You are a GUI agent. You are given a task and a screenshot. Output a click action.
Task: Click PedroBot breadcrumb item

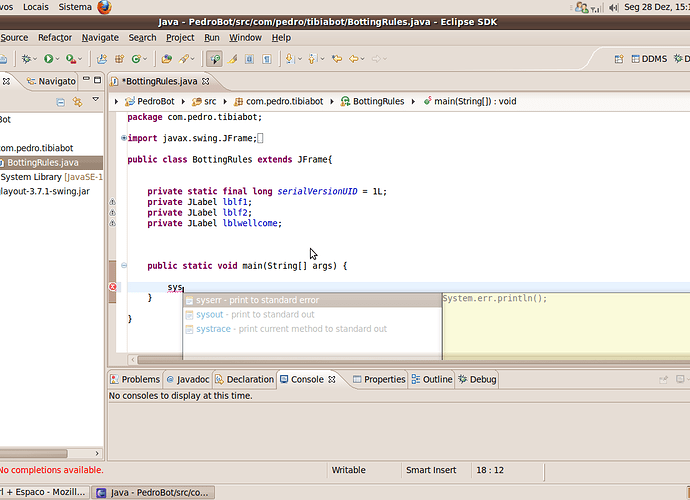[x=150, y=101]
